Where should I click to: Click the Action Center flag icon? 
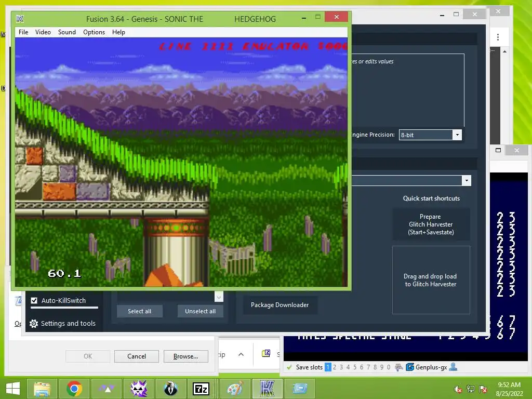[483, 389]
